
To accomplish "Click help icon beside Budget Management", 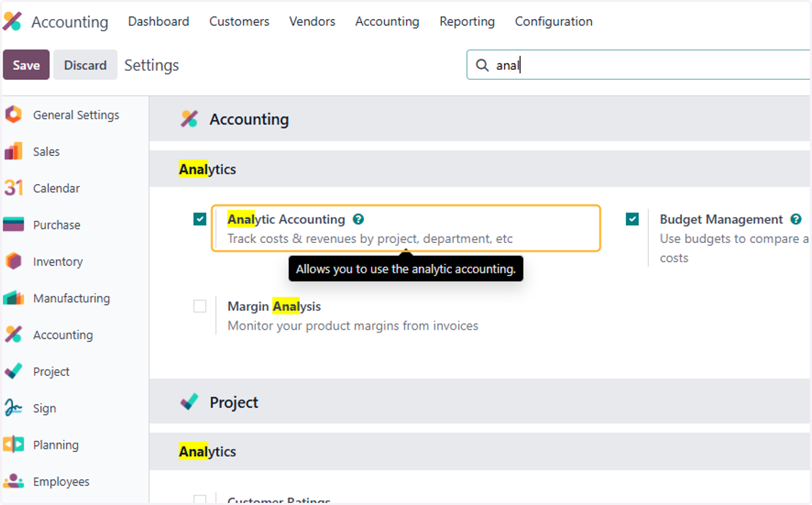I will (796, 219).
